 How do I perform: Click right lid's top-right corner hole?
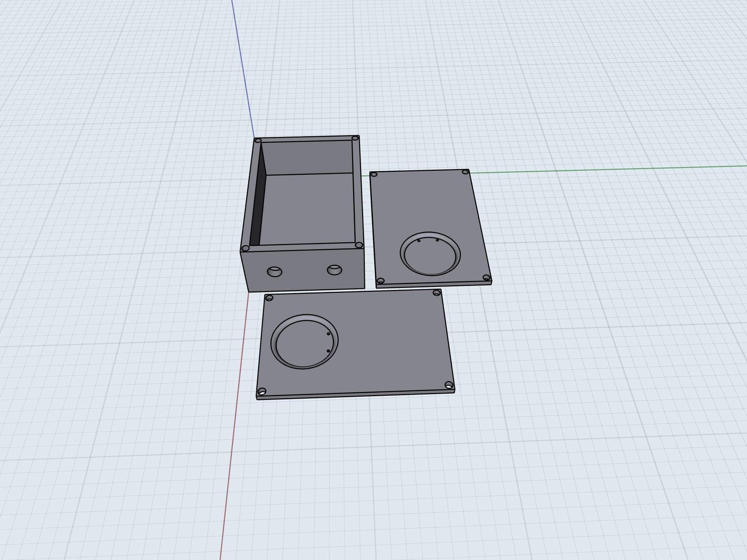click(x=465, y=172)
